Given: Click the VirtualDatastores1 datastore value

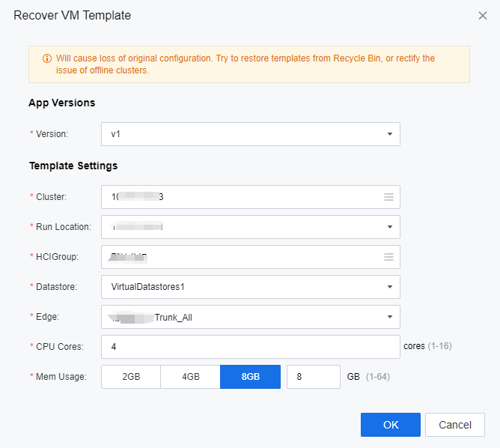Looking at the screenshot, I should point(147,287).
